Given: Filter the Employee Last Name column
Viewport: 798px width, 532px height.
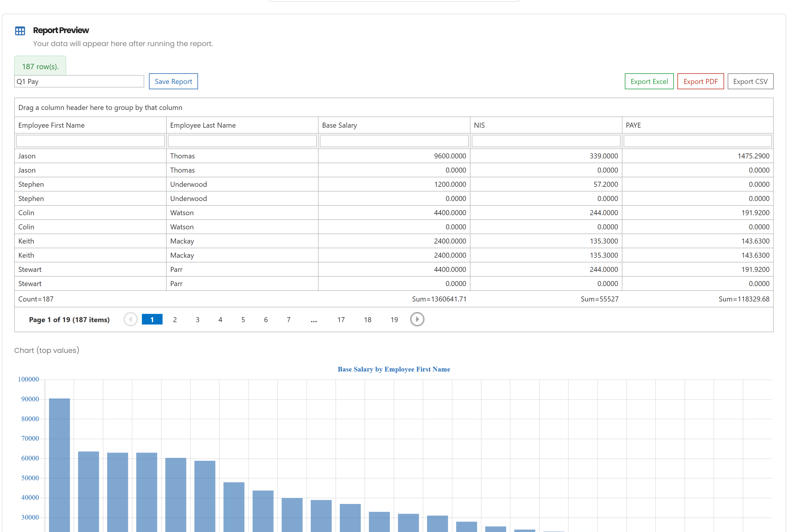Looking at the screenshot, I should (x=242, y=141).
